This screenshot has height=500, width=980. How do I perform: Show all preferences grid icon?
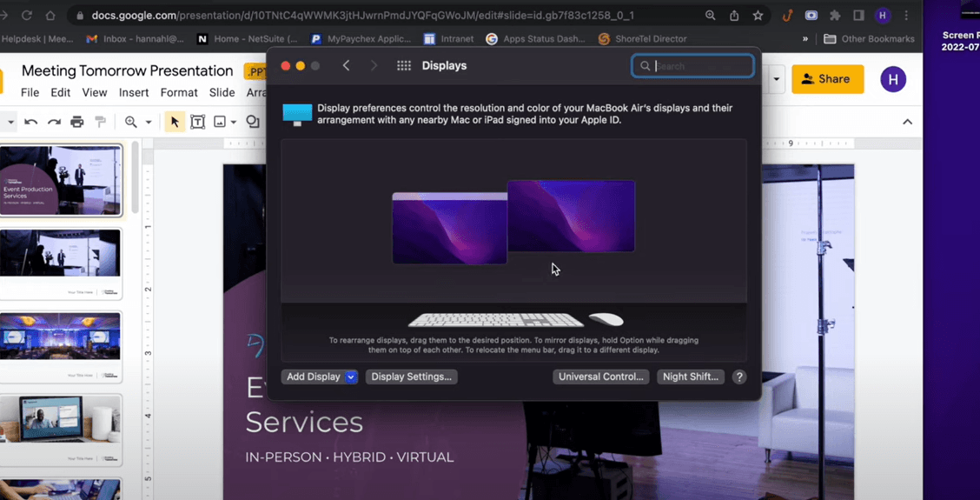pos(404,66)
